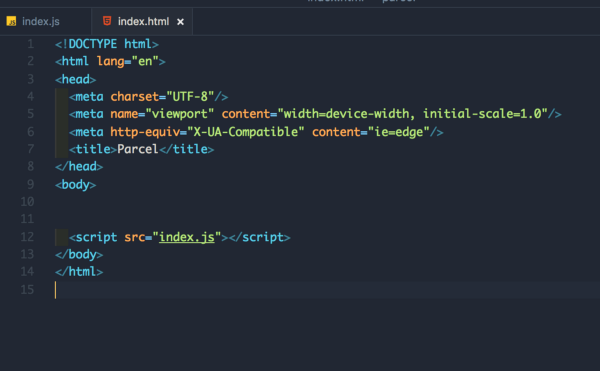Click the opening body tag
This screenshot has width=600, height=371.
tap(75, 185)
